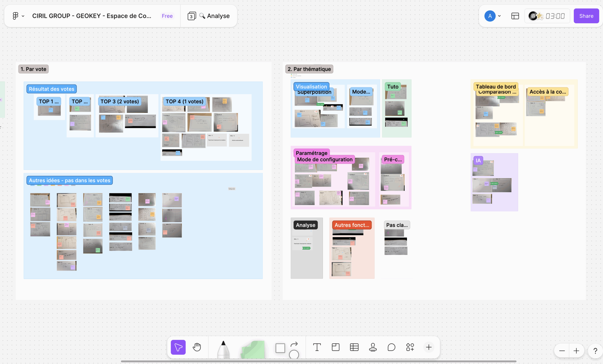Select the marker pen tool
This screenshot has height=364, width=603.
[x=223, y=349]
